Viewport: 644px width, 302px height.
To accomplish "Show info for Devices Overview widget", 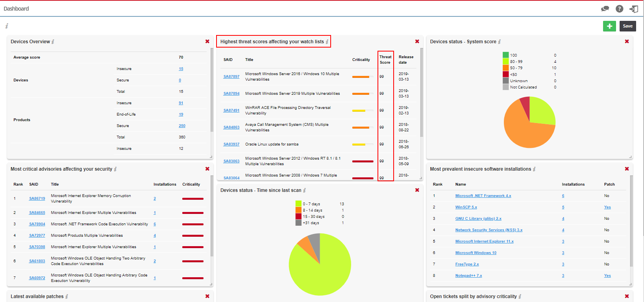I will 53,42.
